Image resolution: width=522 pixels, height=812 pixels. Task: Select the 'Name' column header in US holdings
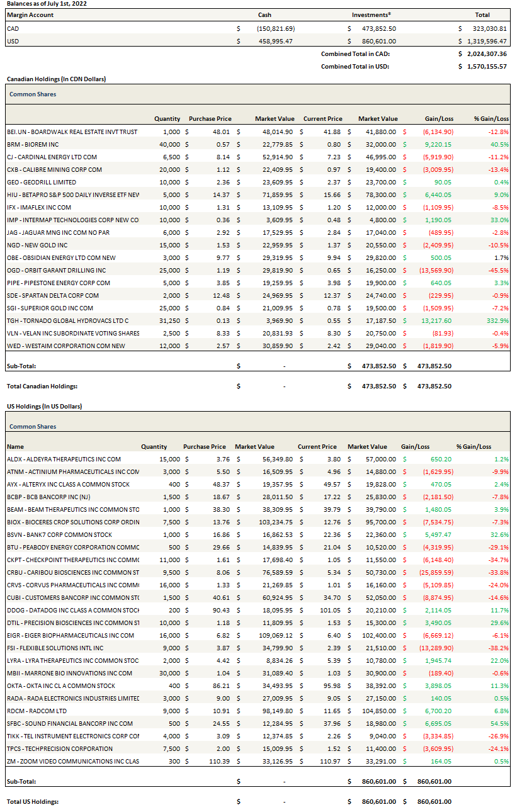[15, 447]
